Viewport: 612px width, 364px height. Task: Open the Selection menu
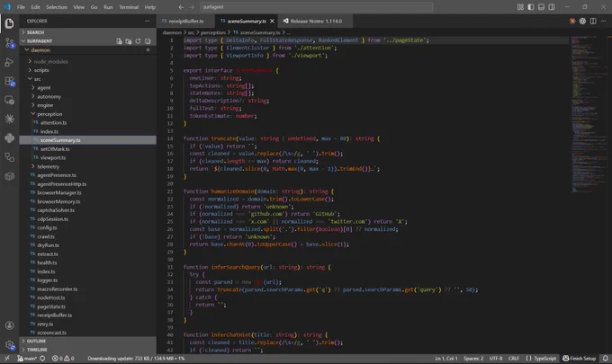pyautogui.click(x=57, y=7)
